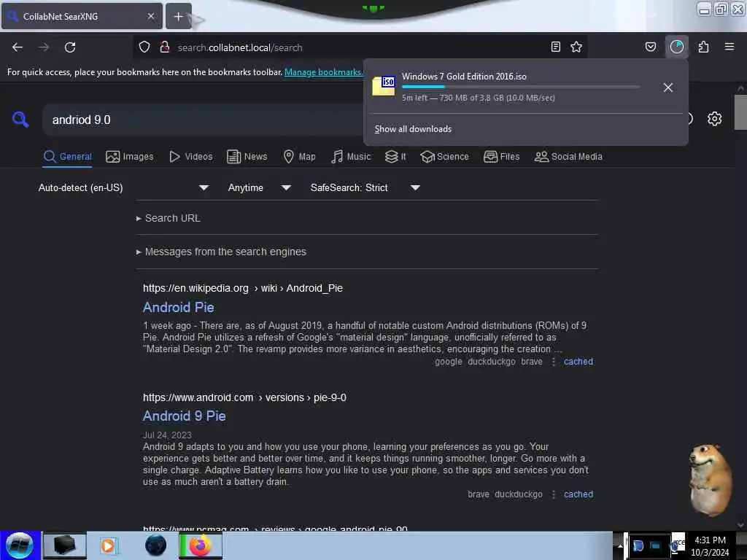Click Show all downloads
The width and height of the screenshot is (747, 560).
tap(413, 129)
